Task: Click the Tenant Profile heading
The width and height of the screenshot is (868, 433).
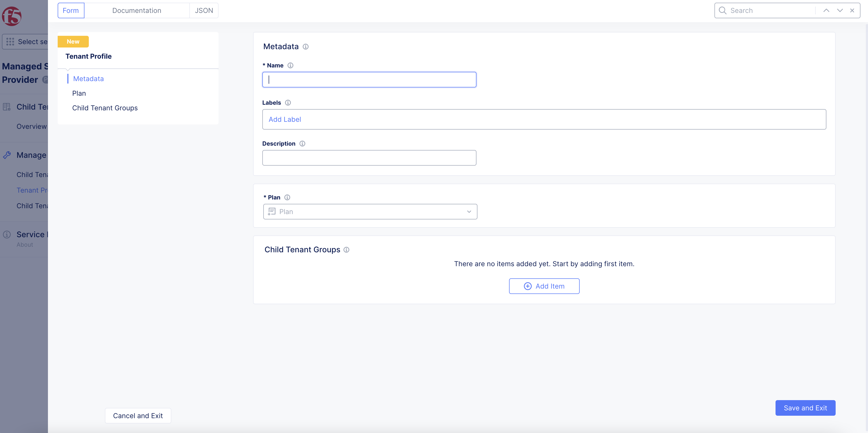Action: point(88,56)
